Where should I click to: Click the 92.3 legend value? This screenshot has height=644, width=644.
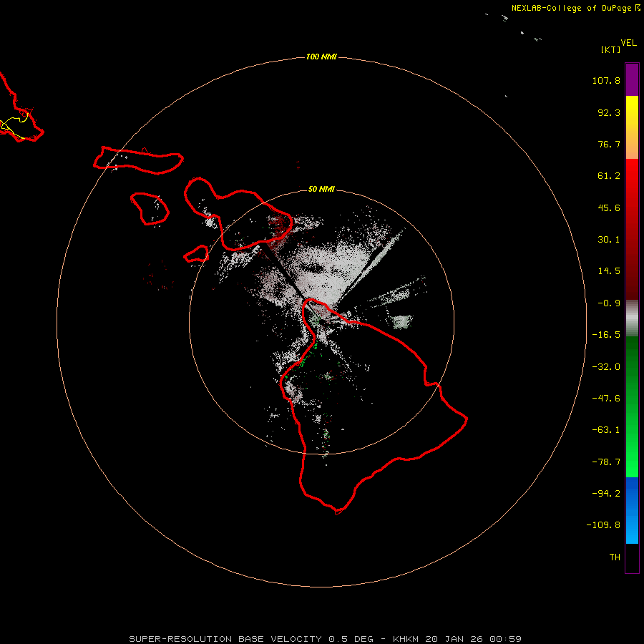tap(609, 112)
